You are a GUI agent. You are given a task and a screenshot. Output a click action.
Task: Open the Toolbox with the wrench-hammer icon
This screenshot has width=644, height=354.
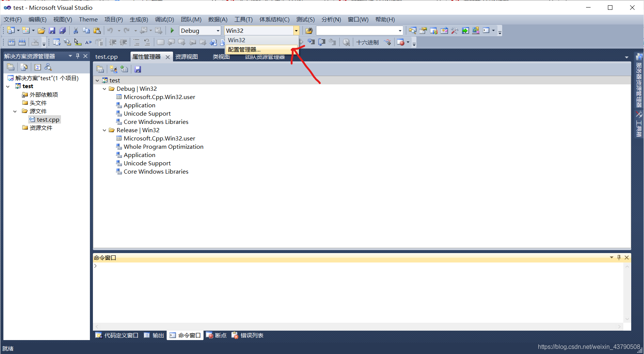click(x=455, y=31)
